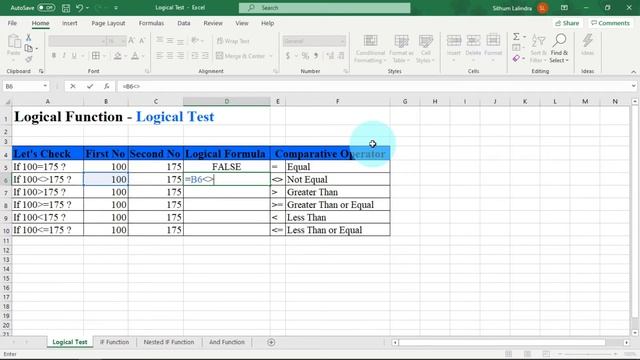Toggle Underline formatting
Viewport: 640px width, 360px height.
74,56
